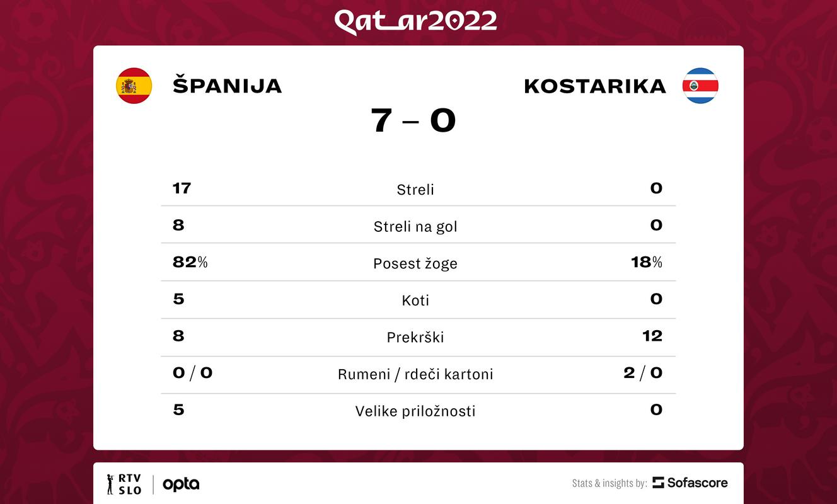
Task: Click the Rumeni / rdeči kartoni label
Action: point(415,374)
